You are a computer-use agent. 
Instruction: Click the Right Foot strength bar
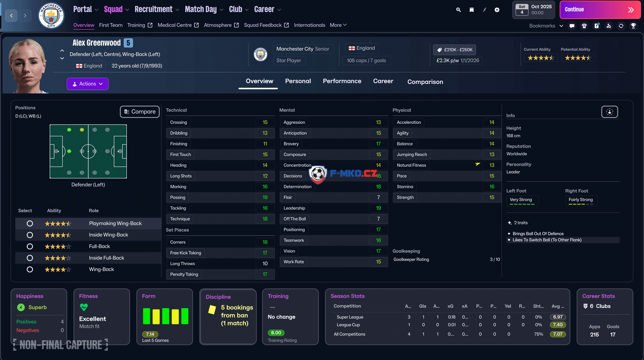581,204
